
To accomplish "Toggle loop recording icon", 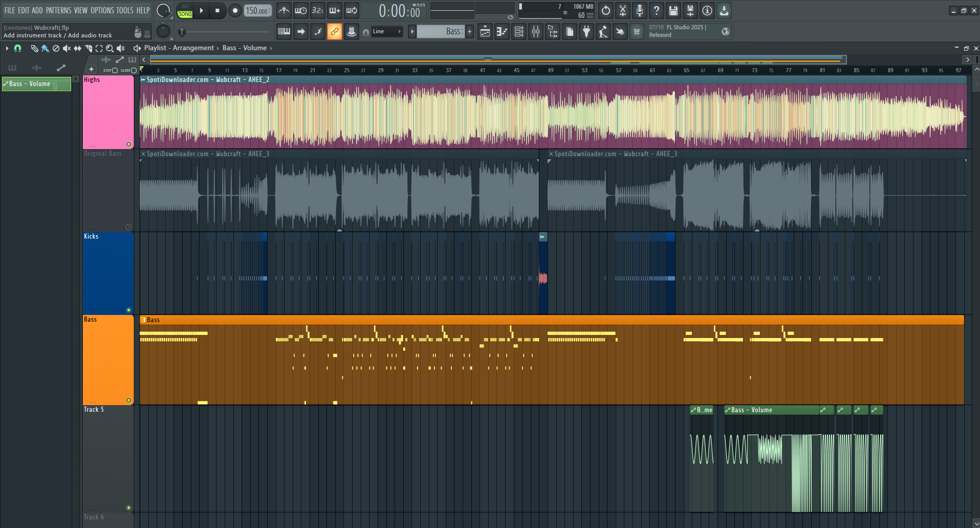I will (x=352, y=10).
